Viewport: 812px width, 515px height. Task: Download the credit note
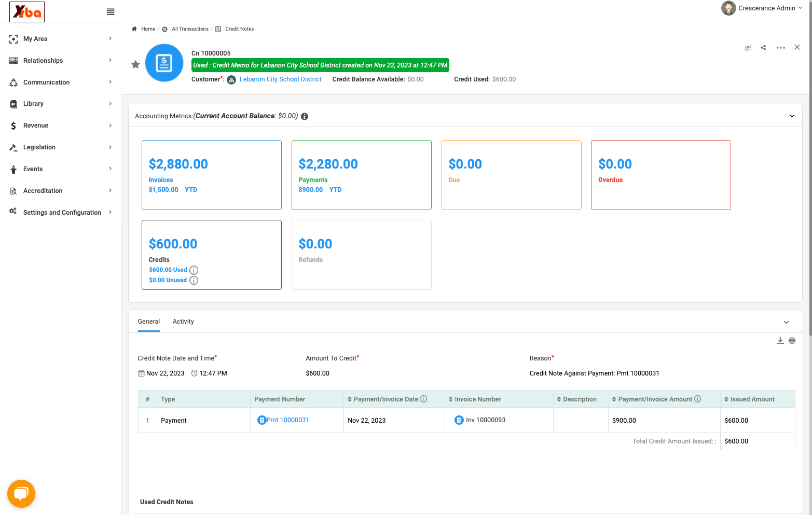tap(780, 341)
